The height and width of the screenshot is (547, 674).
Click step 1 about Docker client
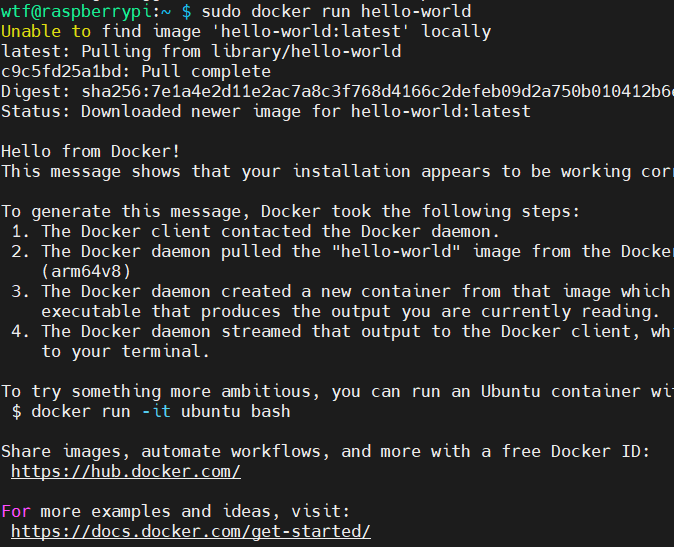click(x=256, y=231)
